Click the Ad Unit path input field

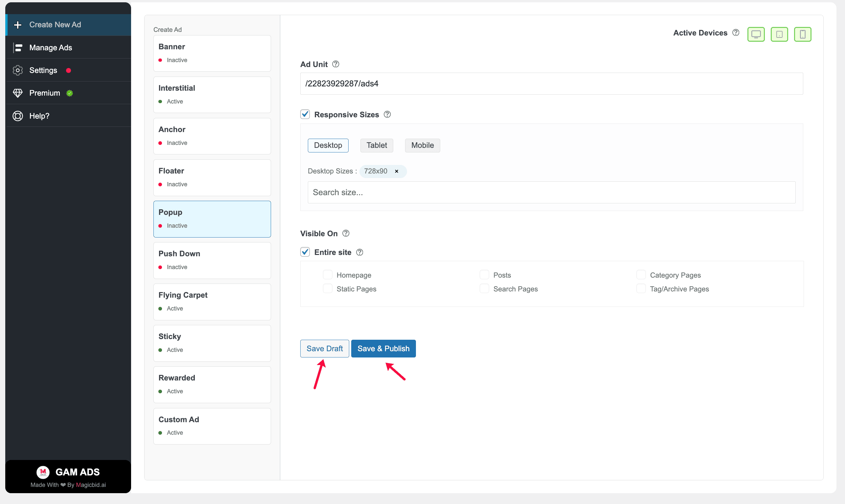coord(551,83)
